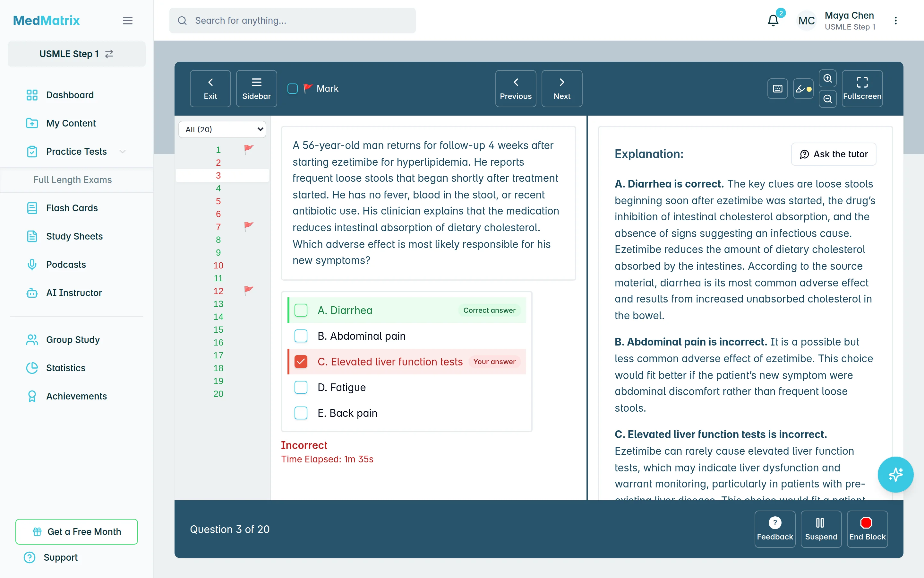924x578 pixels.
Task: Suspend the test block
Action: click(x=821, y=529)
